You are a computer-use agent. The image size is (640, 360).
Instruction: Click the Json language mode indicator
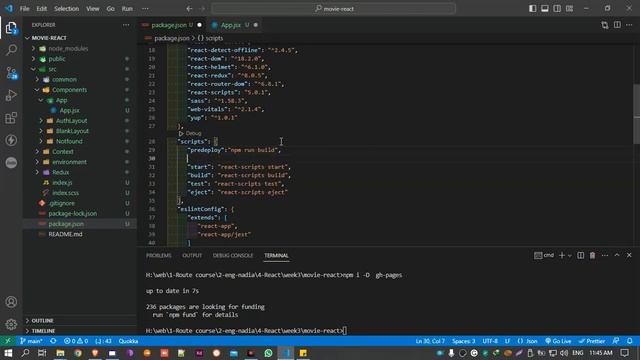pos(527,341)
